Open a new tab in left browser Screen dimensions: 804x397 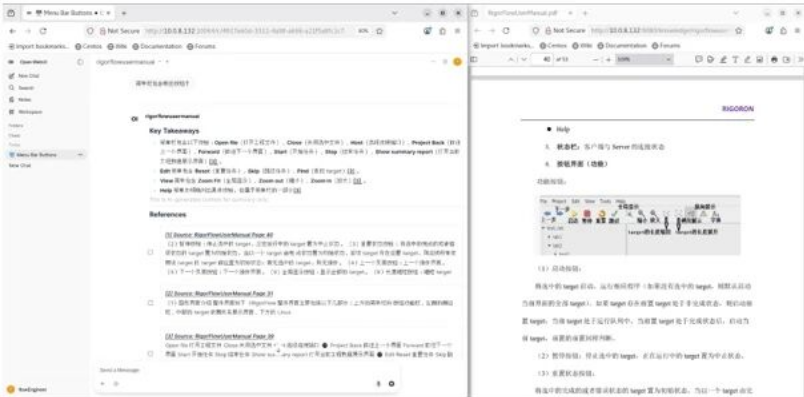(x=125, y=13)
